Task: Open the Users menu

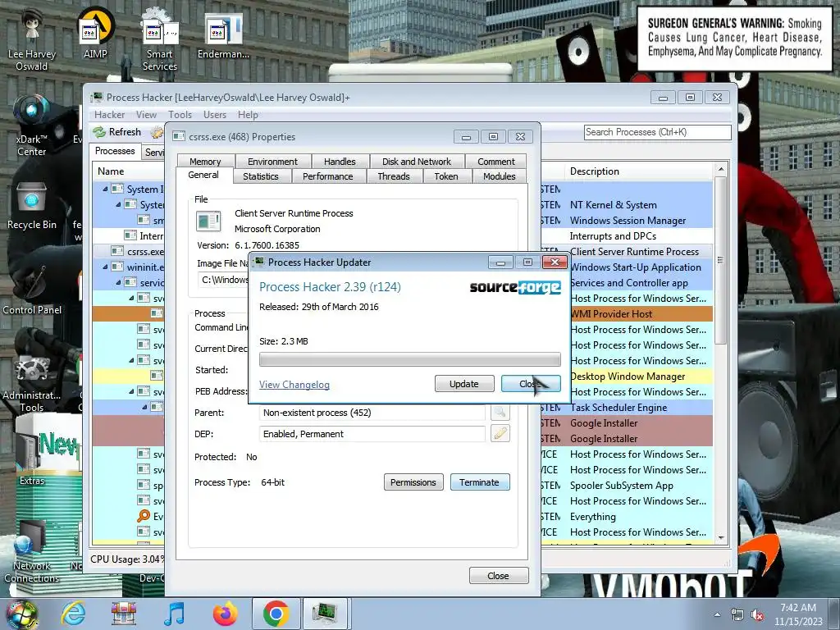Action: coord(215,115)
